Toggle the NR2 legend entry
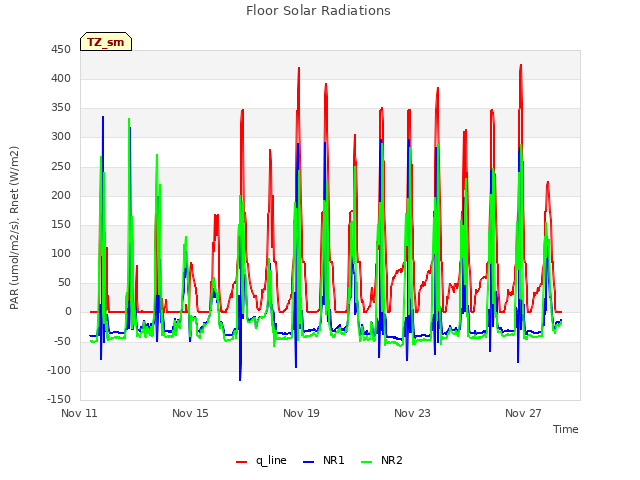 point(382,460)
